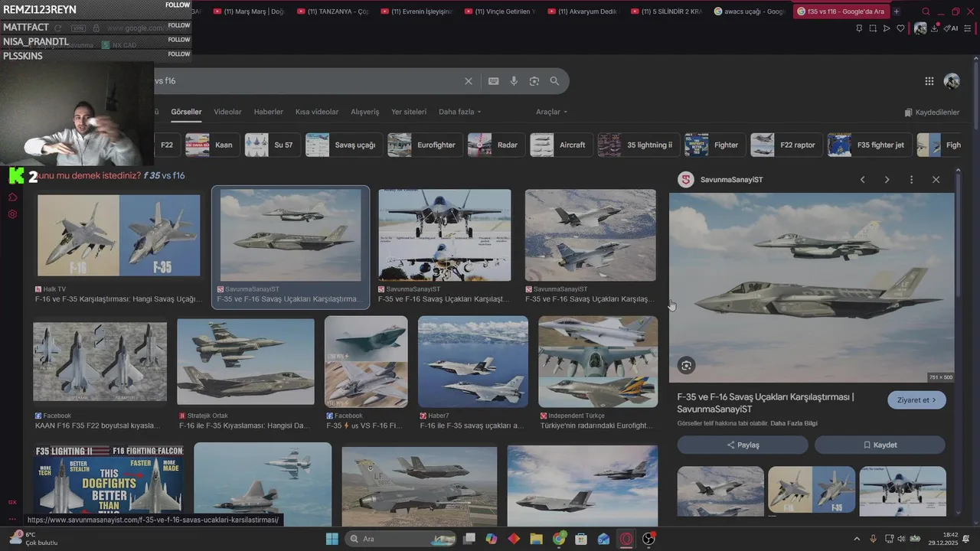Switch to the Haberler tab
980x551 pixels.
click(x=268, y=112)
